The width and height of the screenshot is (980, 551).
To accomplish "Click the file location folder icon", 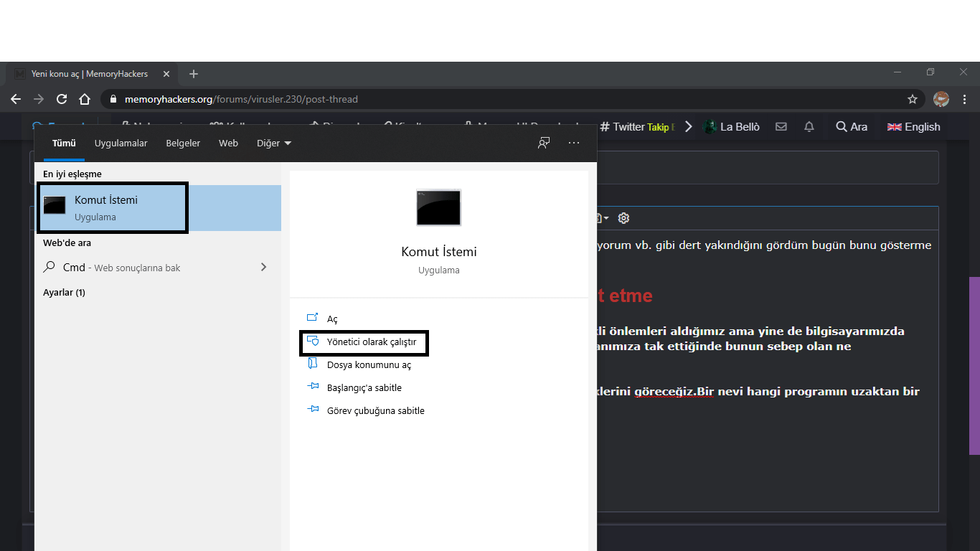I will (x=312, y=364).
